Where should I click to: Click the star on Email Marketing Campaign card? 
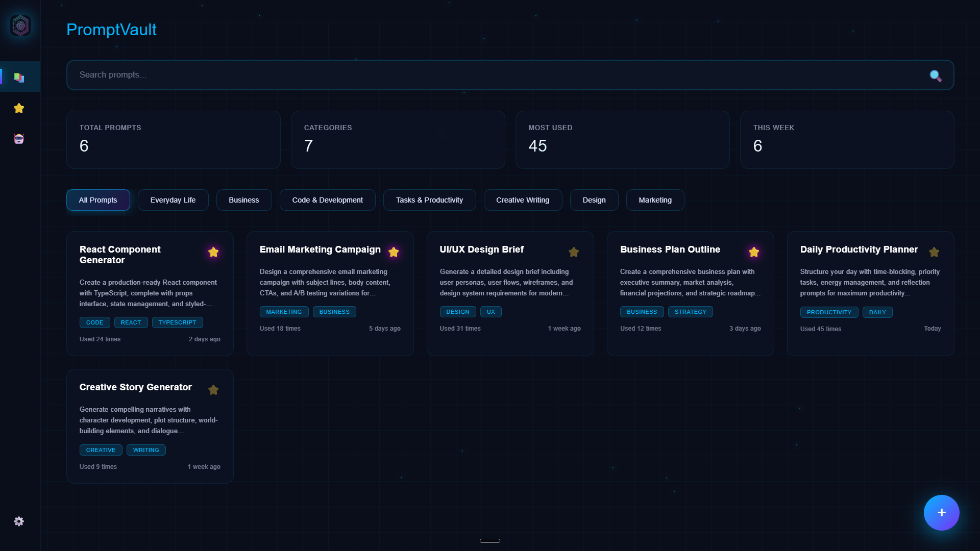394,252
